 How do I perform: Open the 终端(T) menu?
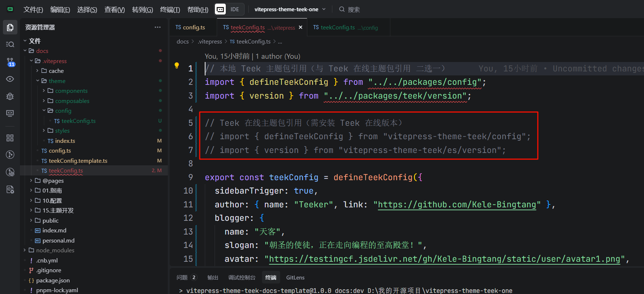(x=170, y=9)
